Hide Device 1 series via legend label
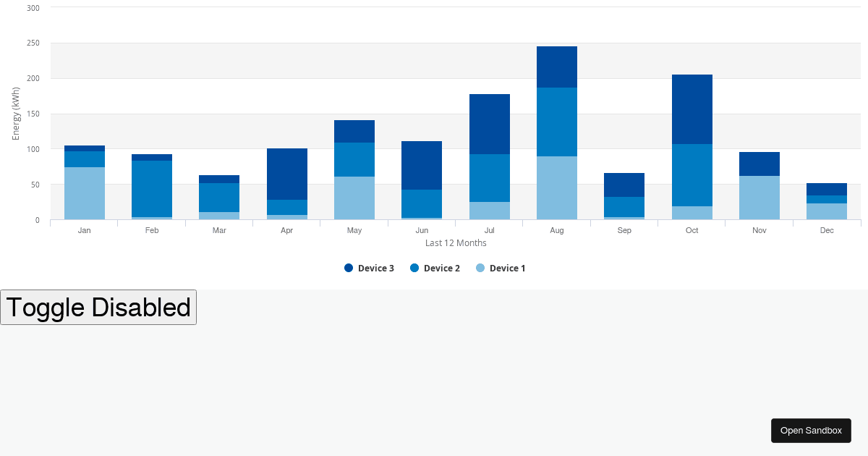868x456 pixels. click(x=507, y=268)
